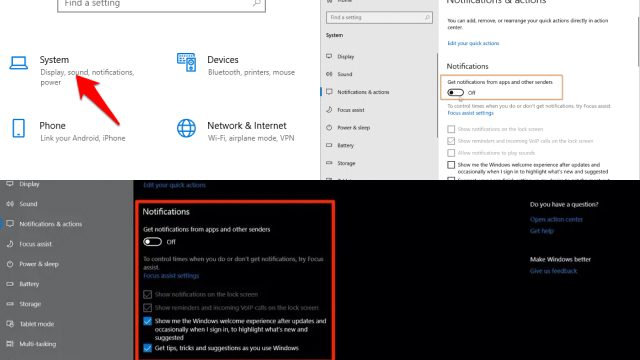Image resolution: width=640 pixels, height=360 pixels.
Task: Click the Display monitor icon in the dark sidebar
Action: (x=10, y=184)
